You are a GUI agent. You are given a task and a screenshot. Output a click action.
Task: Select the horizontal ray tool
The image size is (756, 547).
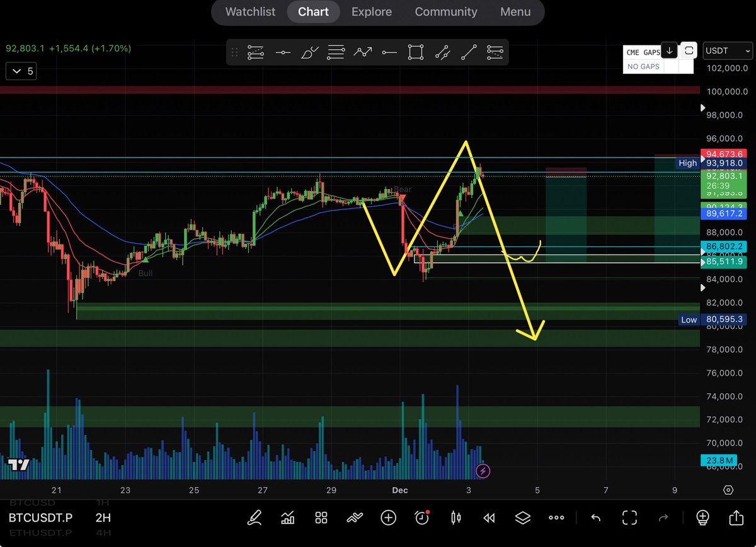389,52
